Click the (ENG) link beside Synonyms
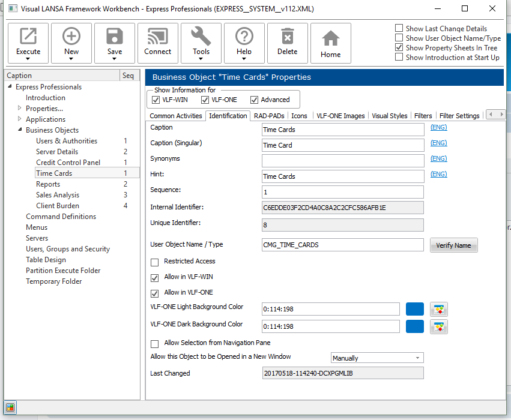 [439, 158]
